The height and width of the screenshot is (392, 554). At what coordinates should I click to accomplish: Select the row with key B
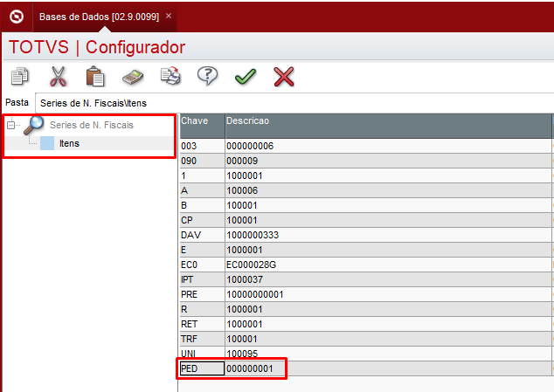365,205
